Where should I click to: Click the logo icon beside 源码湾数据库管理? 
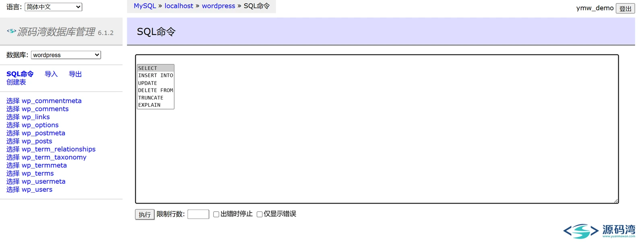coord(11,31)
